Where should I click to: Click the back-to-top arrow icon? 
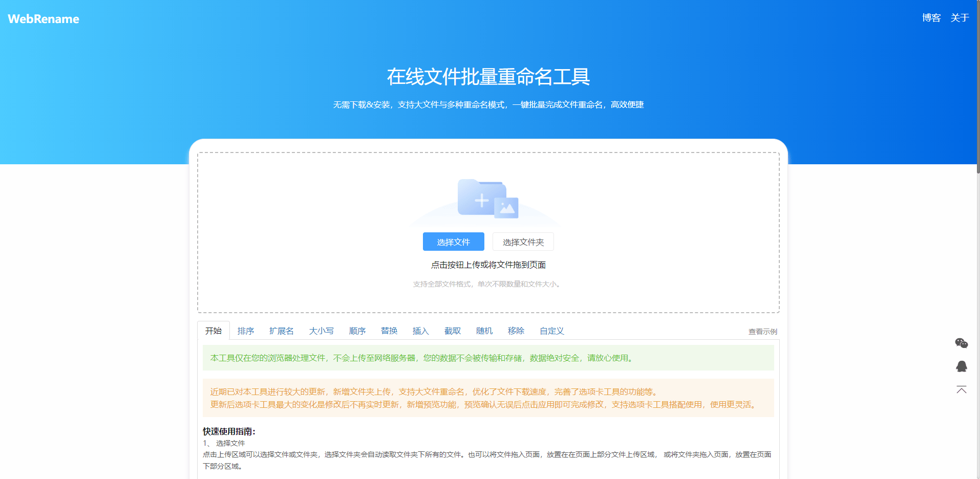(x=961, y=389)
